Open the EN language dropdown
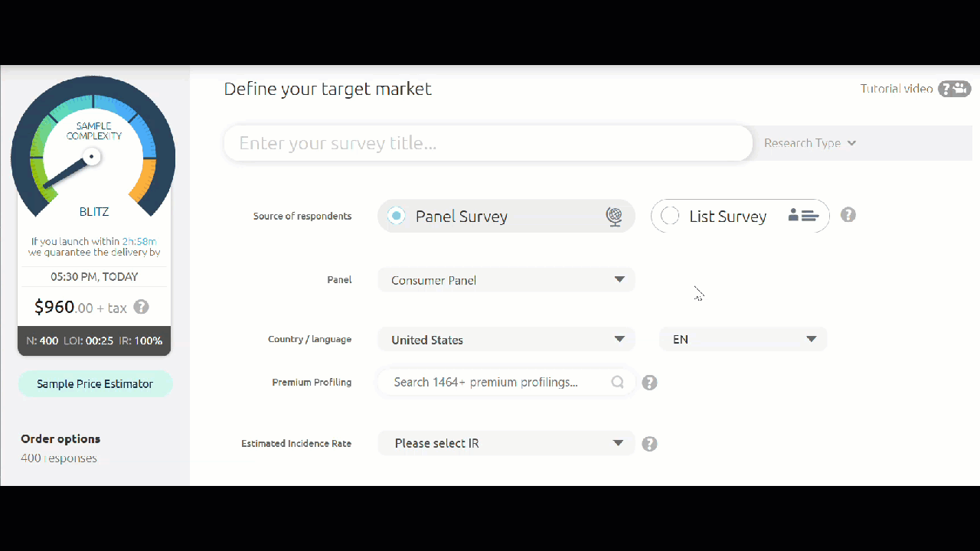This screenshot has width=980, height=551. [x=743, y=339]
